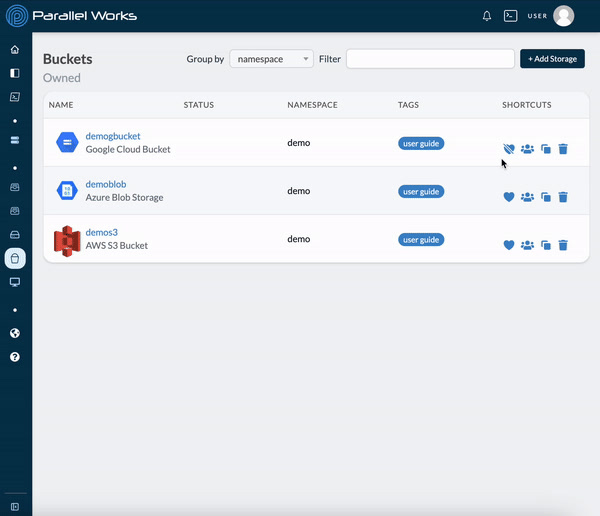Click the user guide tag on demos3
Screen dimensions: 600x516
[421, 240]
